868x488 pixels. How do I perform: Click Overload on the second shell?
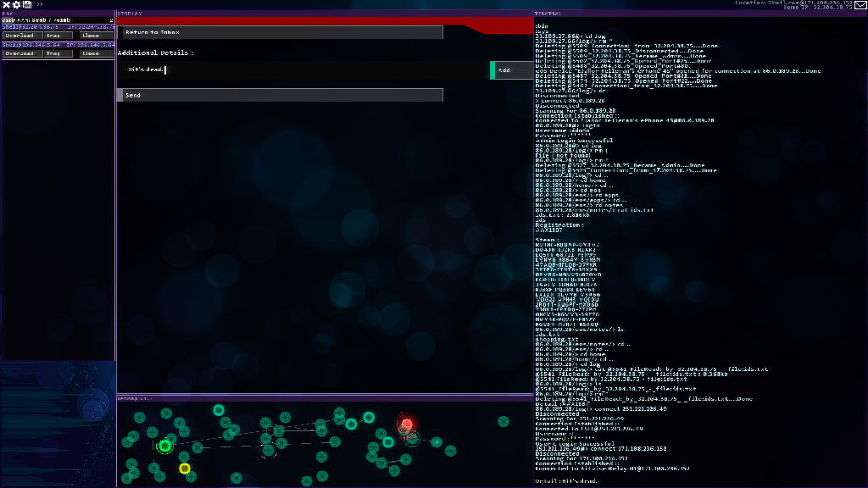point(19,53)
